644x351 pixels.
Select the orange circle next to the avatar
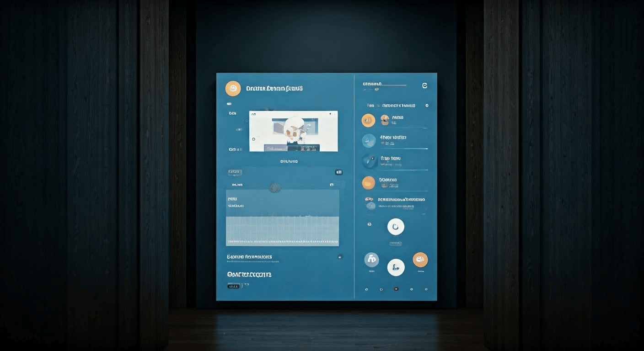click(368, 120)
